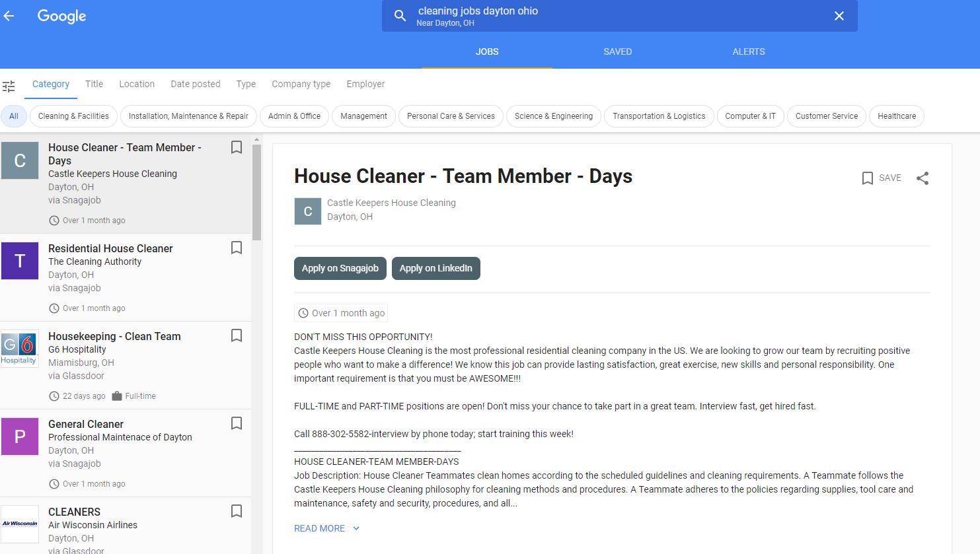Click 'The Cleaning Authority' company name

[95, 261]
